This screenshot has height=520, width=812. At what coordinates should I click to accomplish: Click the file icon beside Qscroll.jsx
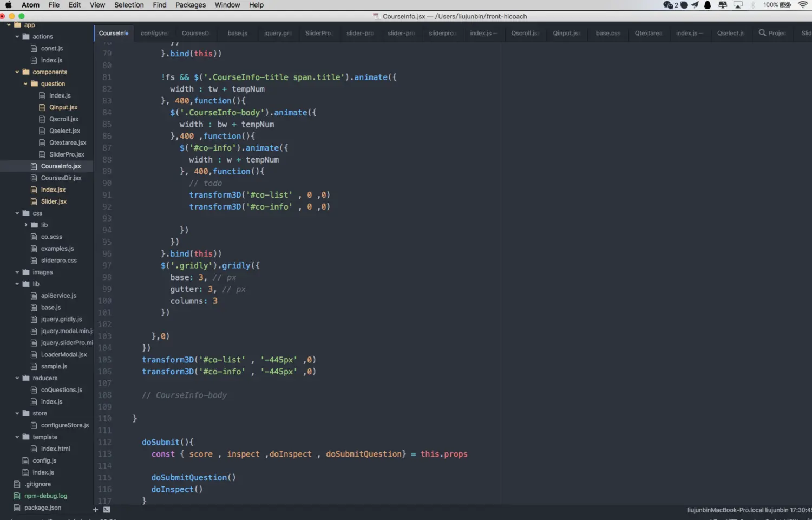pos(42,119)
